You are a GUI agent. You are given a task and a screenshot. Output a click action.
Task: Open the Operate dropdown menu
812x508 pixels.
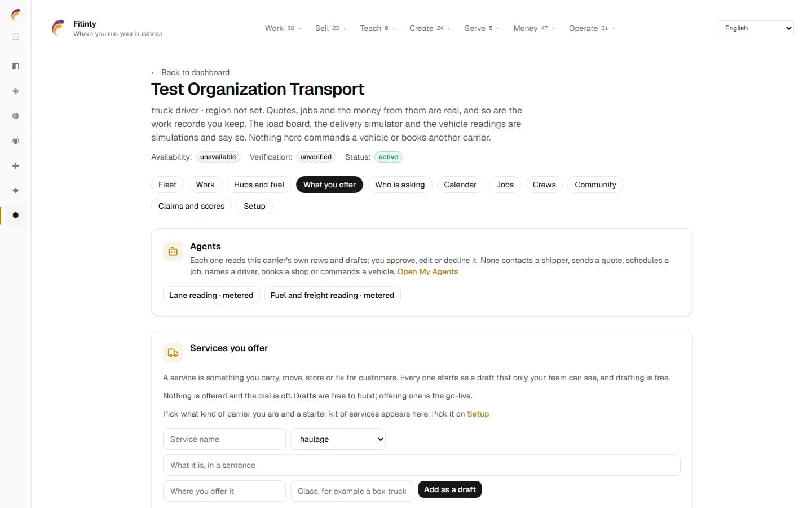[592, 28]
